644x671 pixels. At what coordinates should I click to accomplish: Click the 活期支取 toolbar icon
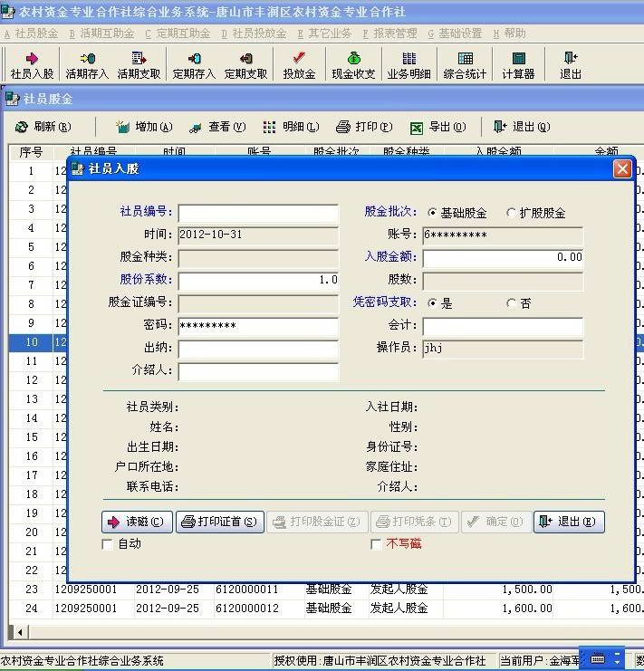click(139, 65)
